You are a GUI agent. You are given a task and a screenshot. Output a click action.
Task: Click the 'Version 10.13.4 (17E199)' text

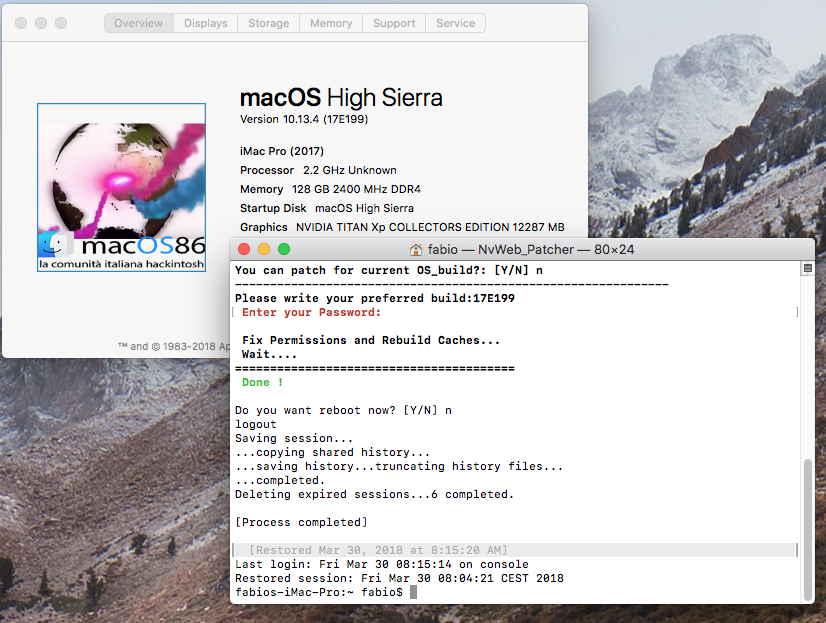[304, 119]
